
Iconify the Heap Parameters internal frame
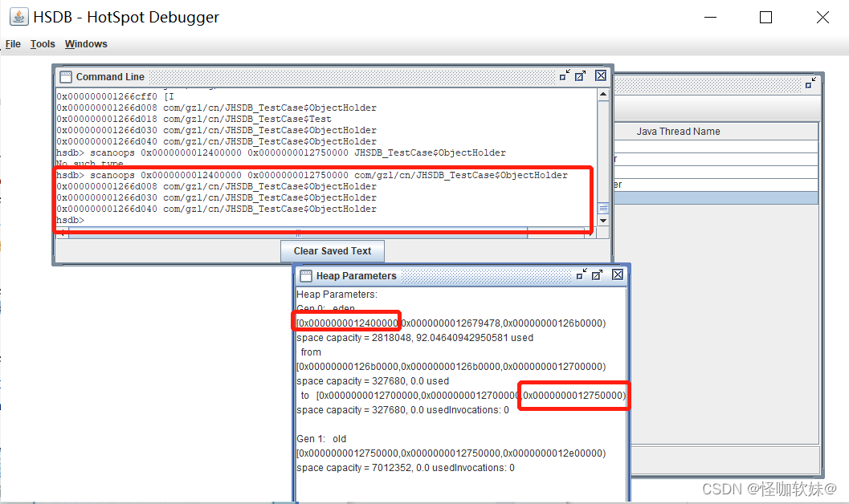click(581, 274)
